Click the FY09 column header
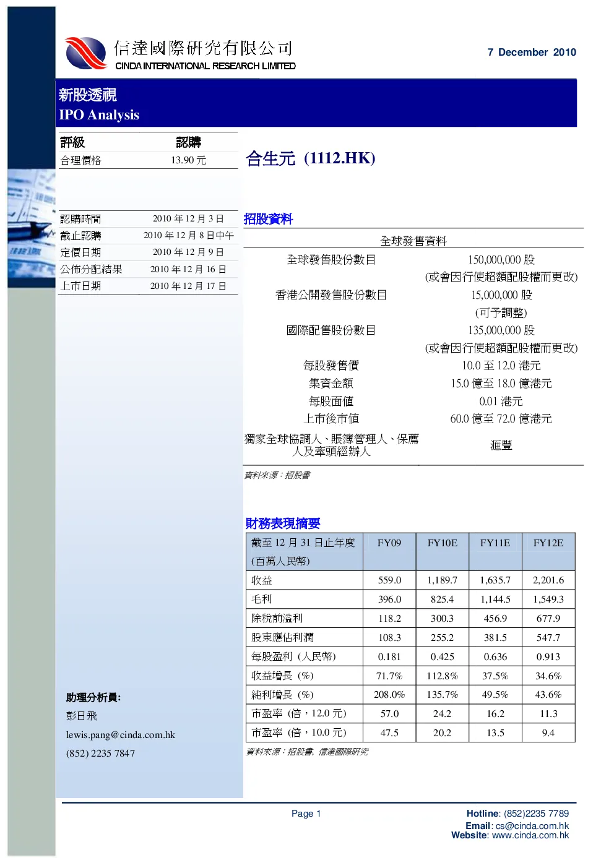The width and height of the screenshot is (614, 868). [389, 543]
